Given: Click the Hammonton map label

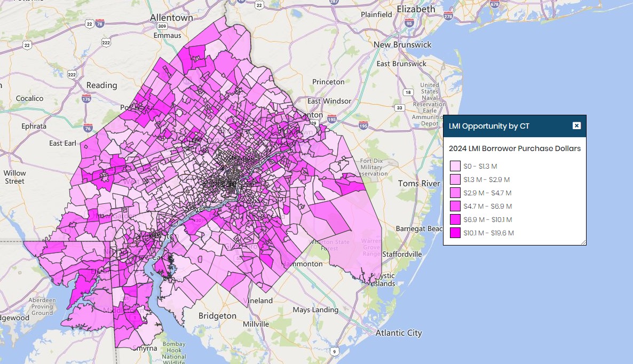Looking at the screenshot, I should (302, 264).
